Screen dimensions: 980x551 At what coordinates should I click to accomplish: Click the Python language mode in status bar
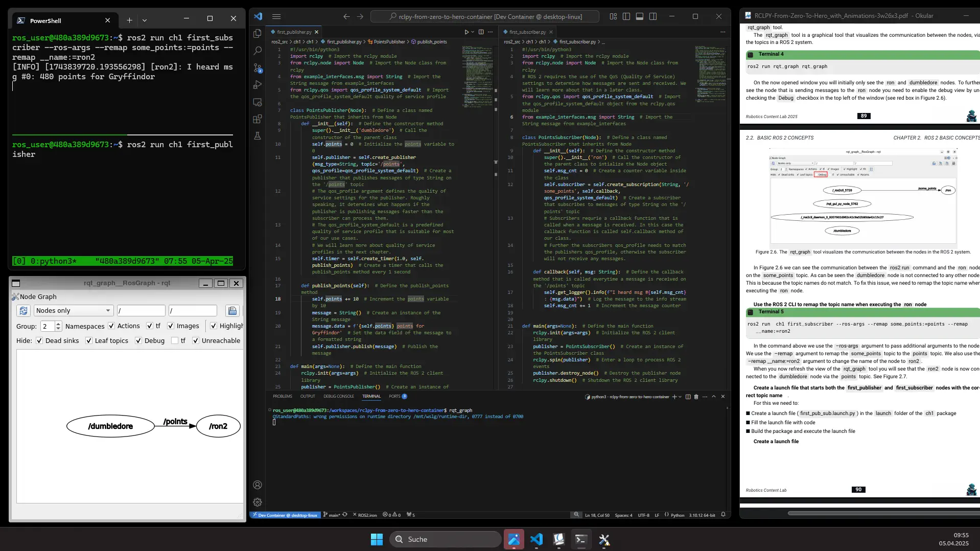677,515
